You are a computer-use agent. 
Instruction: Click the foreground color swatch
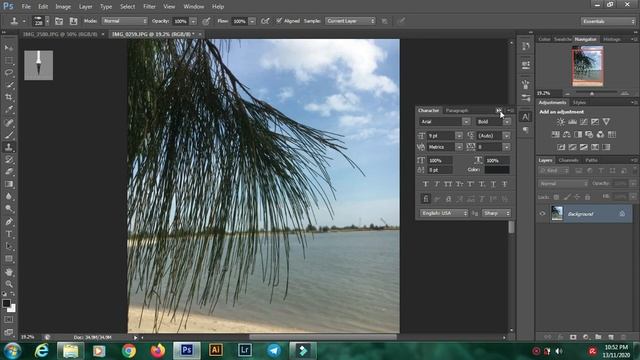[6, 304]
